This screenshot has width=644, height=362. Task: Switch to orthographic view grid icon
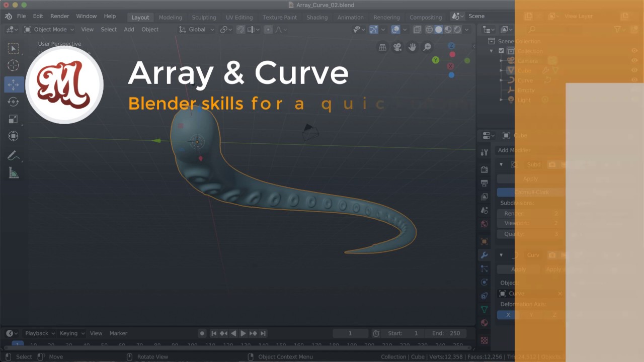coord(382,47)
